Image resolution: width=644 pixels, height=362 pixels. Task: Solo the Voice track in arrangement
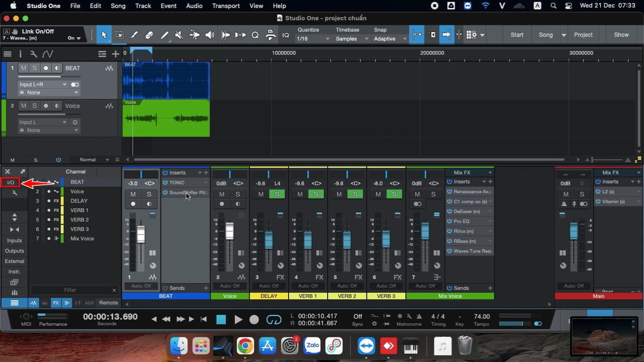click(34, 106)
